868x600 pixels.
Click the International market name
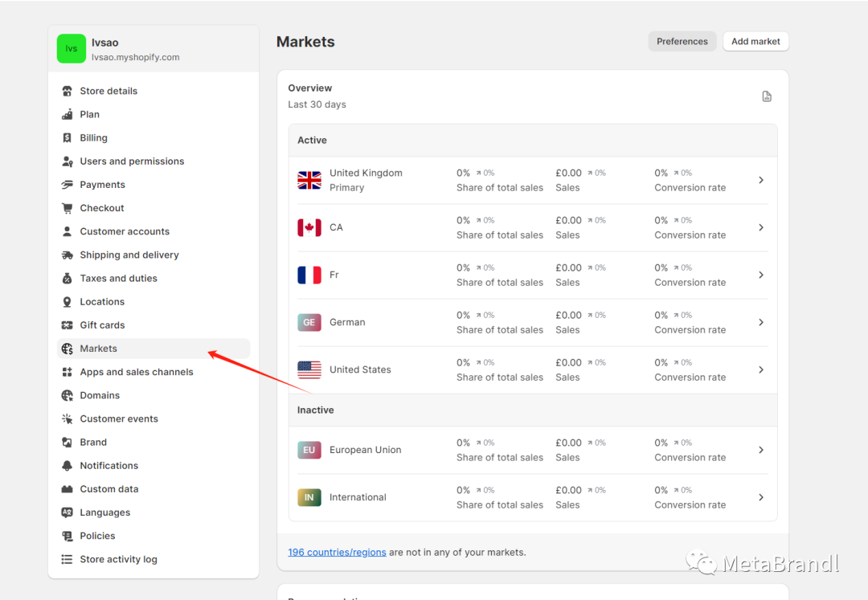coord(358,497)
